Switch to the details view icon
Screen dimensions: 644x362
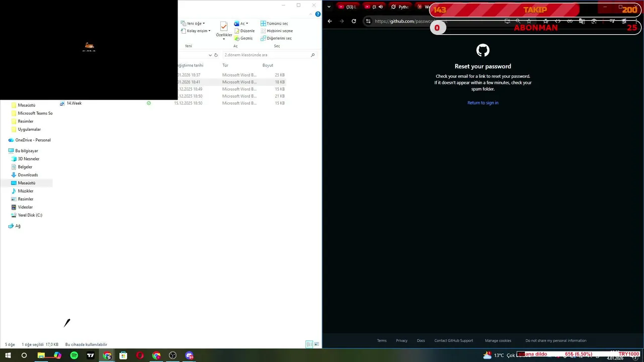point(309,344)
